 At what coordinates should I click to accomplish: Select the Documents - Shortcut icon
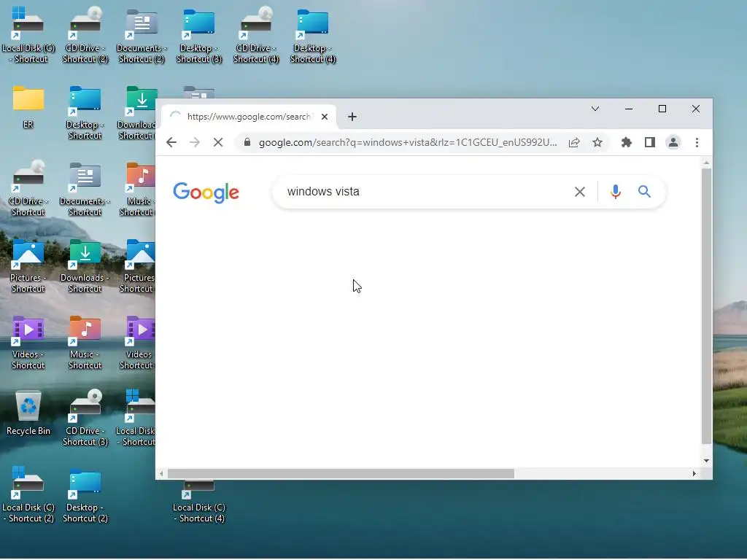coord(85,189)
